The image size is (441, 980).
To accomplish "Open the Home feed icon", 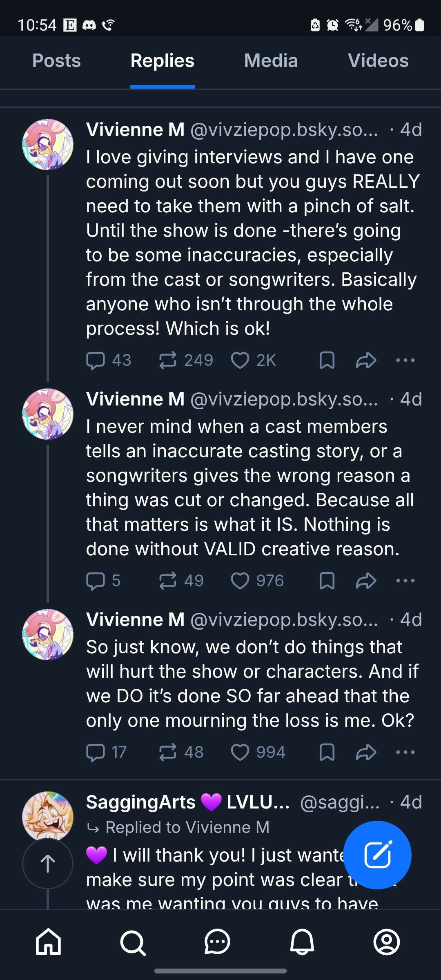I will [x=48, y=942].
